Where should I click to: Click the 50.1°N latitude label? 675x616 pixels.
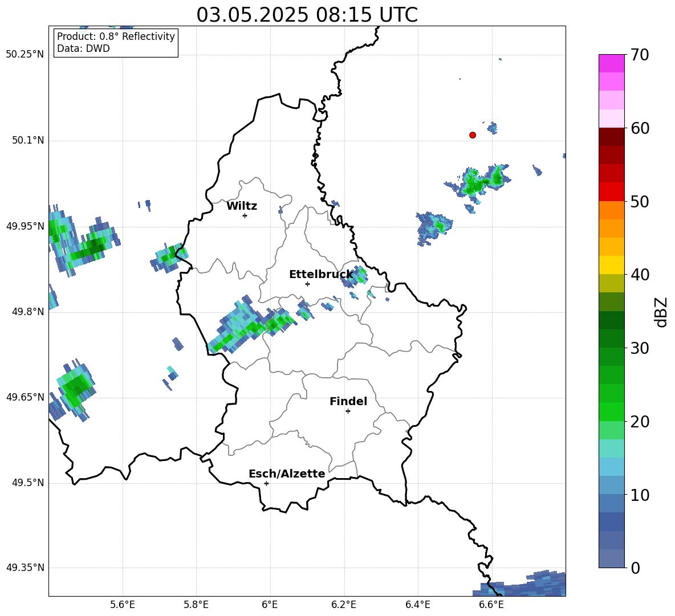(x=28, y=140)
